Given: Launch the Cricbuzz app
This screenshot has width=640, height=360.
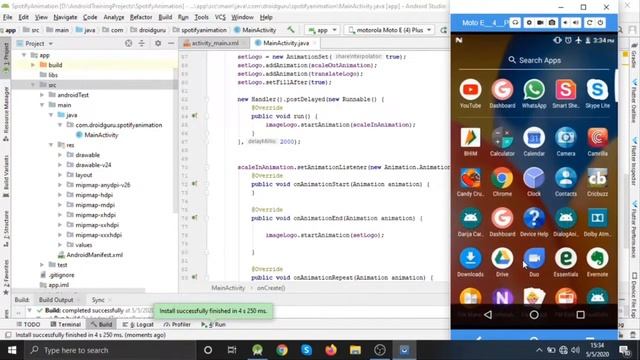Looking at the screenshot, I should click(x=597, y=178).
